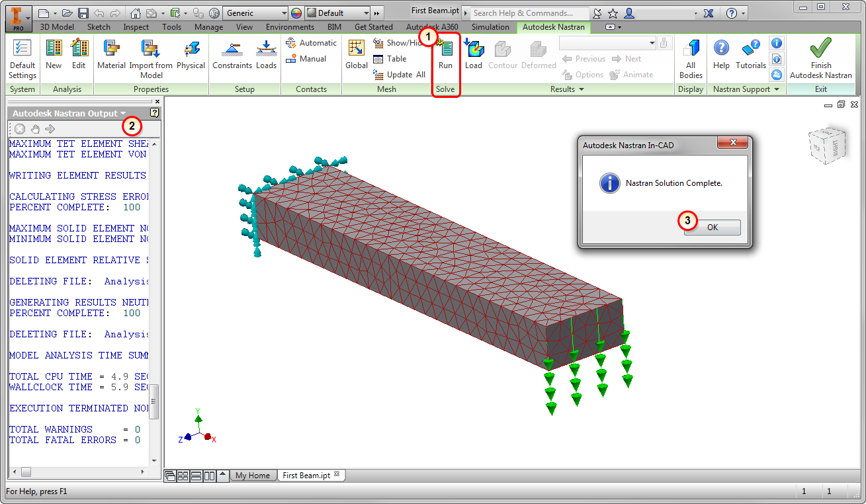
Task: Open the Autodesk Exchange X icon
Action: [x=709, y=13]
